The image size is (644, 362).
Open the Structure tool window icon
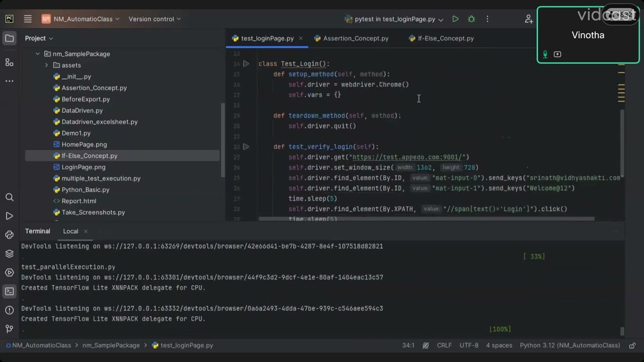[10, 62]
